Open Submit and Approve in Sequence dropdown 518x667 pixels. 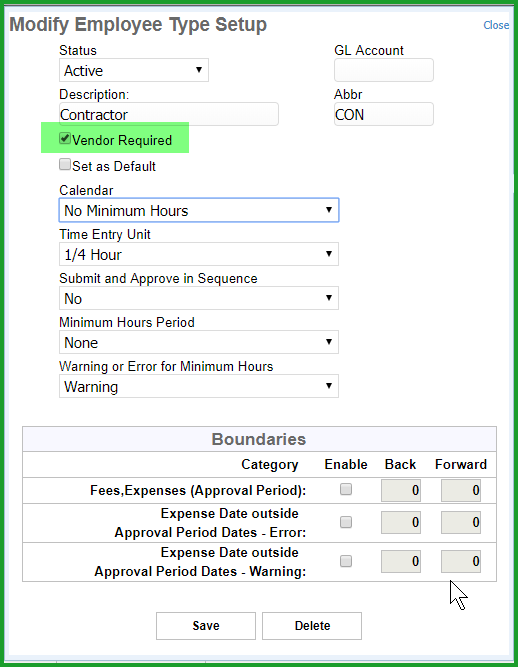(199, 298)
